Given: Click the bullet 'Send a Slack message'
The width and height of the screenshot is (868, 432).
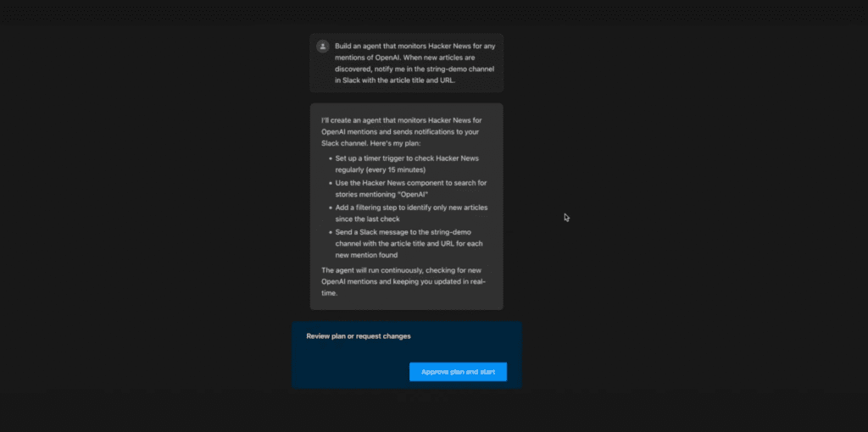Looking at the screenshot, I should click(x=409, y=243).
